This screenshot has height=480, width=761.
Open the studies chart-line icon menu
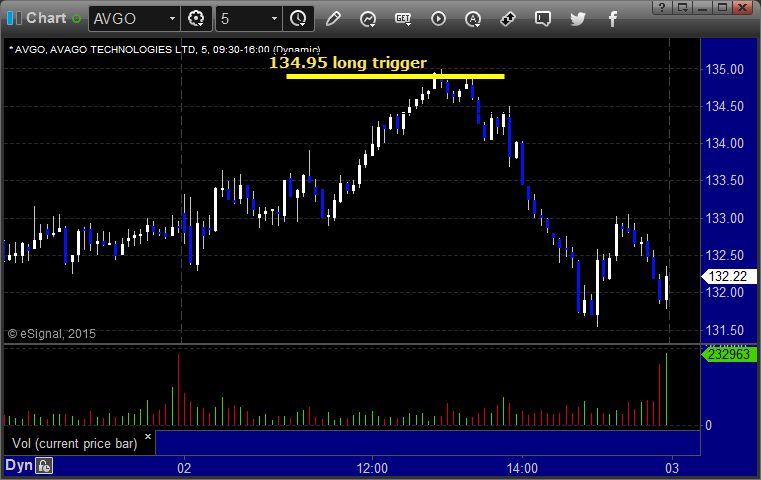coord(368,19)
